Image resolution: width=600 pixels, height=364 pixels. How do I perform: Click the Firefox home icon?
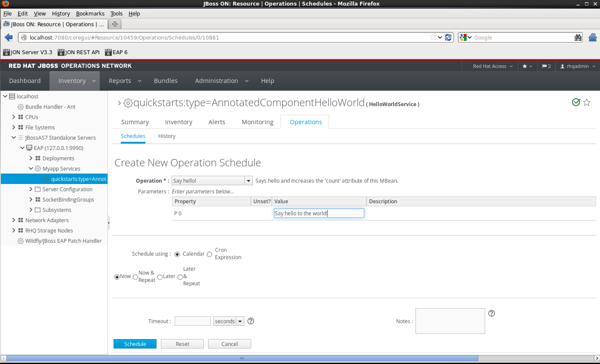[592, 37]
